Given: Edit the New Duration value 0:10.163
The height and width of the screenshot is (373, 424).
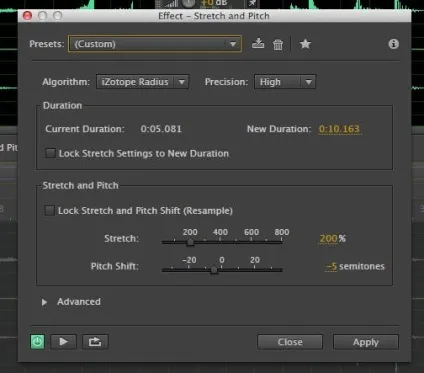Looking at the screenshot, I should coord(339,129).
